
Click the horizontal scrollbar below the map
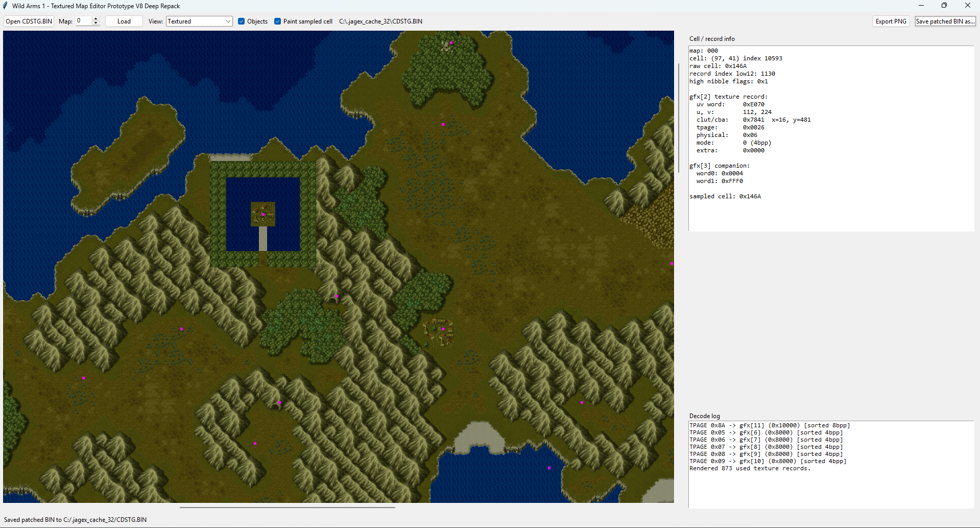288,508
